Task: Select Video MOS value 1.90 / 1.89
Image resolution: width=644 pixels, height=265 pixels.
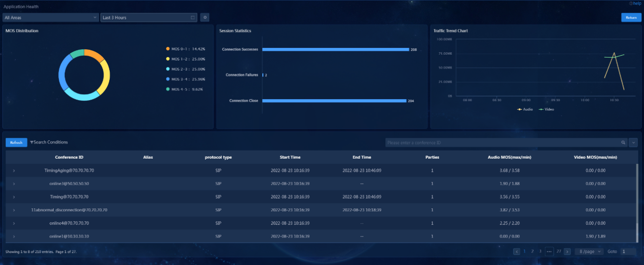Action: (x=595, y=236)
